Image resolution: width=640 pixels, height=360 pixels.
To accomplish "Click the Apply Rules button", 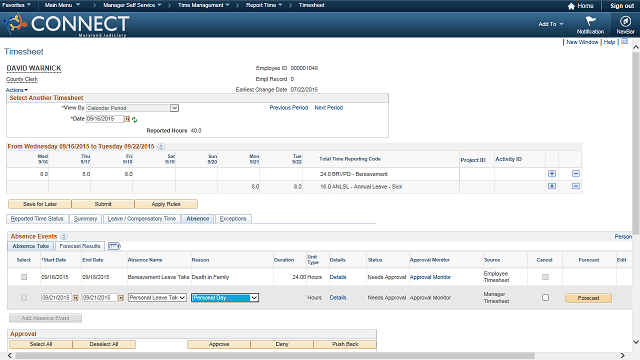I will [x=166, y=204].
